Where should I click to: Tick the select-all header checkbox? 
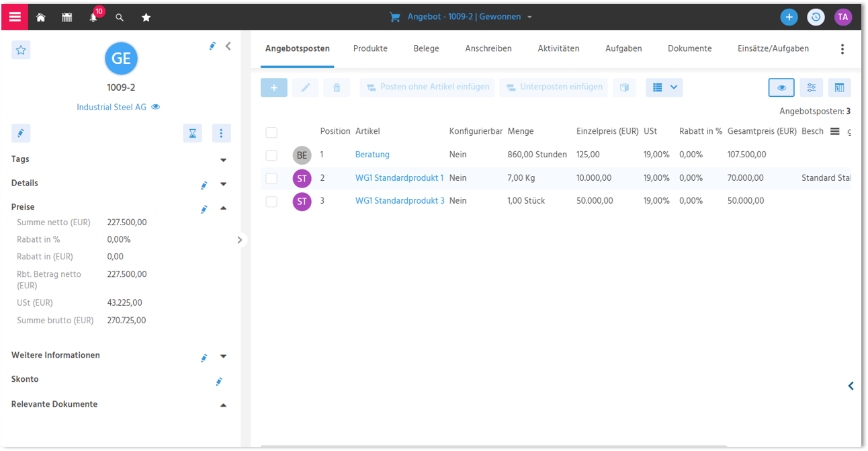pos(271,132)
